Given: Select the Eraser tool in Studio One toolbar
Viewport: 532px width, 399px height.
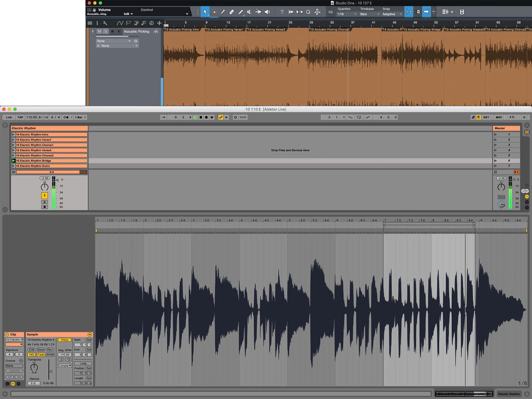Looking at the screenshot, I should click(231, 12).
